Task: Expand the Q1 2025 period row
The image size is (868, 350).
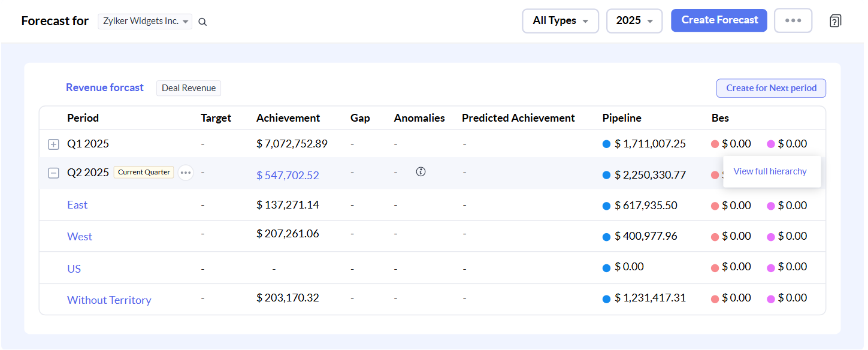Action: click(53, 144)
